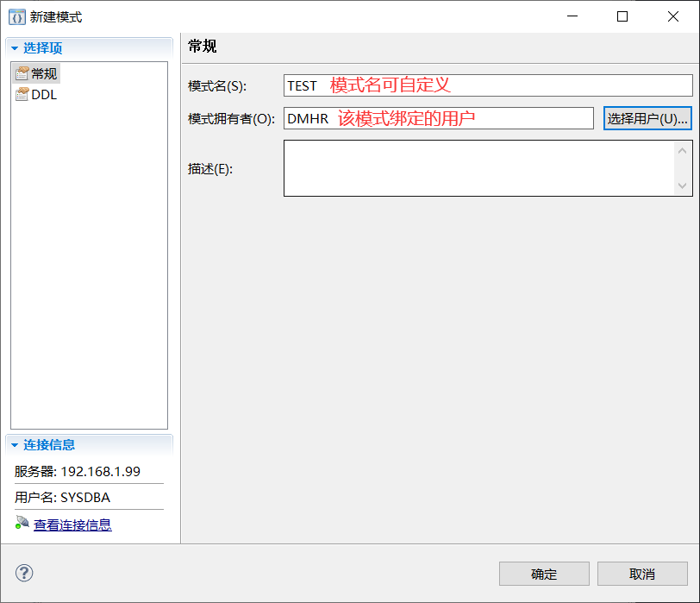700x603 pixels.
Task: Open the 查看连接信息 link
Action: (x=73, y=524)
